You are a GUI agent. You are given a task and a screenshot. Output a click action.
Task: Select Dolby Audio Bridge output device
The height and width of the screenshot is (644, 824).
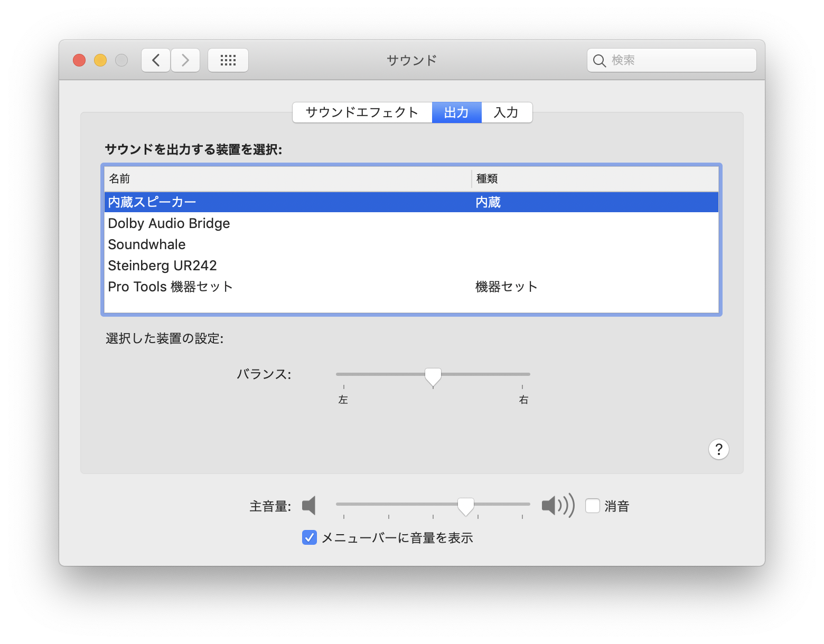click(x=411, y=223)
